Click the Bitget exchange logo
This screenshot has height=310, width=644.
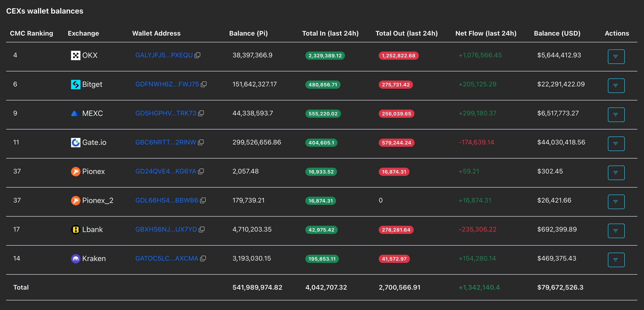point(76,84)
